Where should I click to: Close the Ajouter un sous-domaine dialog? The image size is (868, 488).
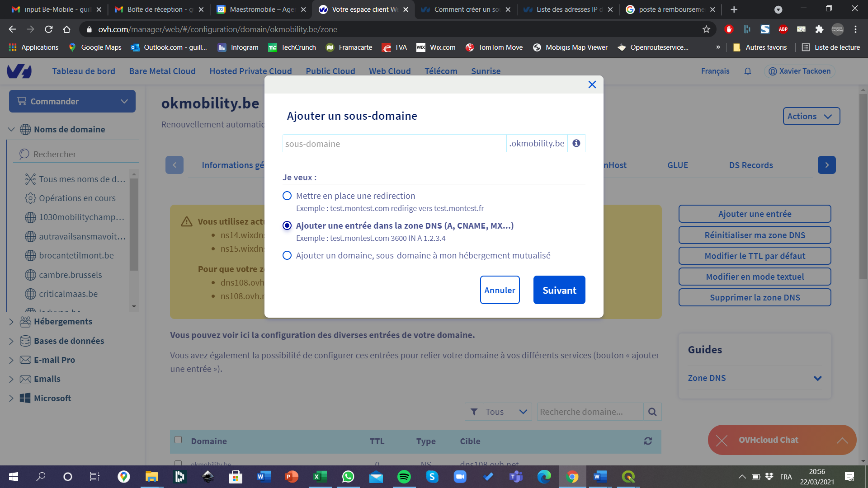click(592, 84)
